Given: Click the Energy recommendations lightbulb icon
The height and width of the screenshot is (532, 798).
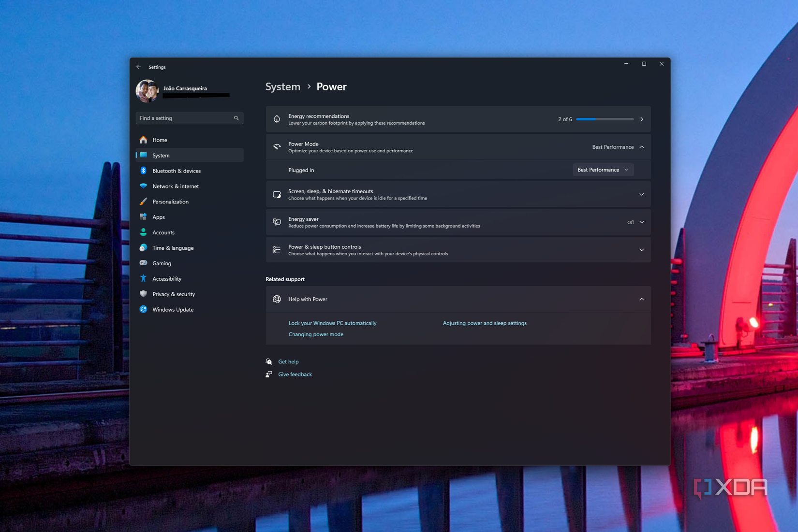Looking at the screenshot, I should point(277,119).
